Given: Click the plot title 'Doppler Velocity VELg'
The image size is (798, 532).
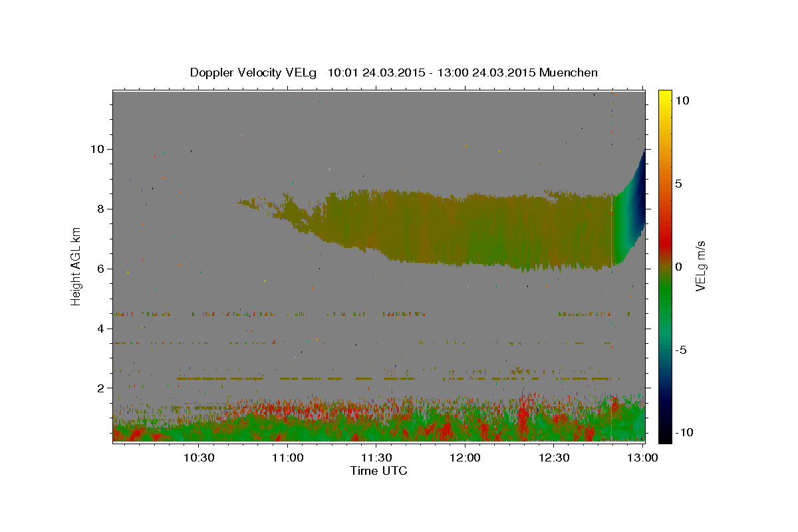Looking at the screenshot, I should (252, 72).
